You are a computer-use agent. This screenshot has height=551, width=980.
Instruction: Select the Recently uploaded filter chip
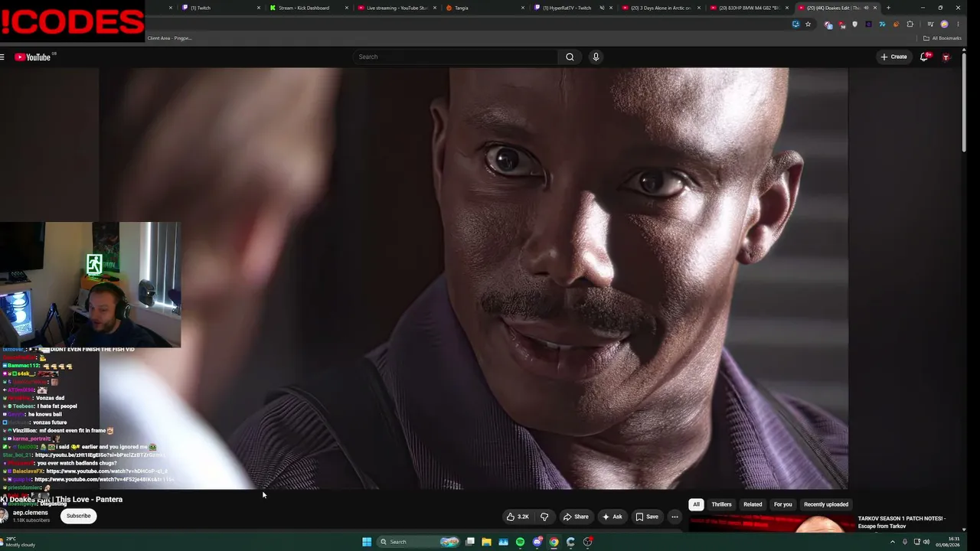tap(826, 504)
